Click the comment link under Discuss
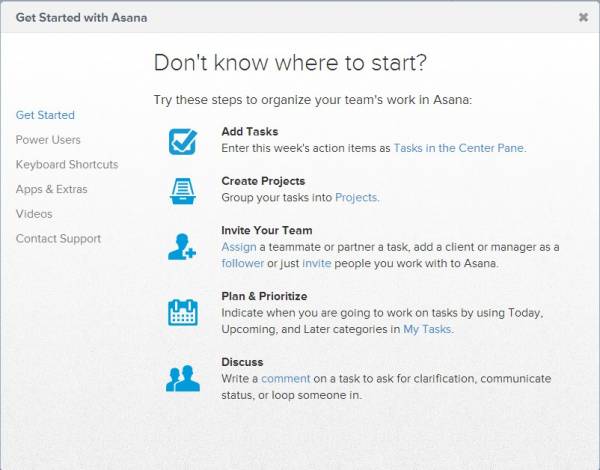600x470 pixels. tap(285, 379)
